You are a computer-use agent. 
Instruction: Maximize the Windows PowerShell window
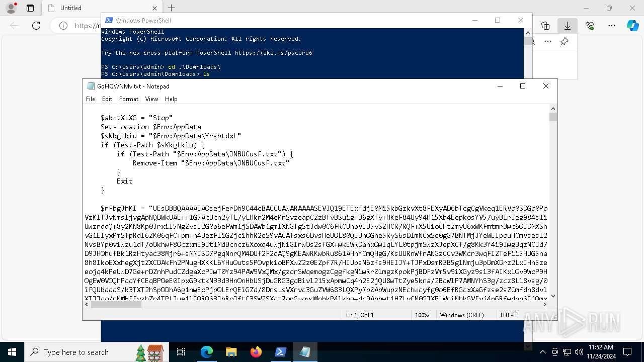tap(498, 20)
